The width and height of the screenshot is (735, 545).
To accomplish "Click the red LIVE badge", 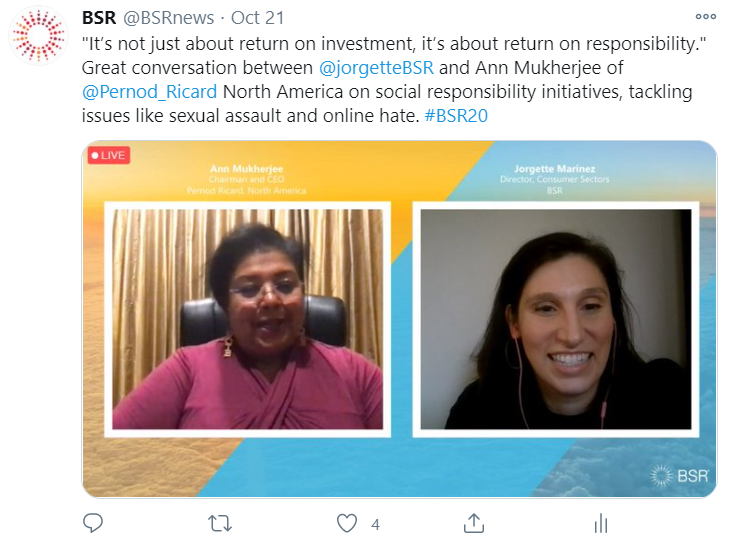I will [x=109, y=156].
